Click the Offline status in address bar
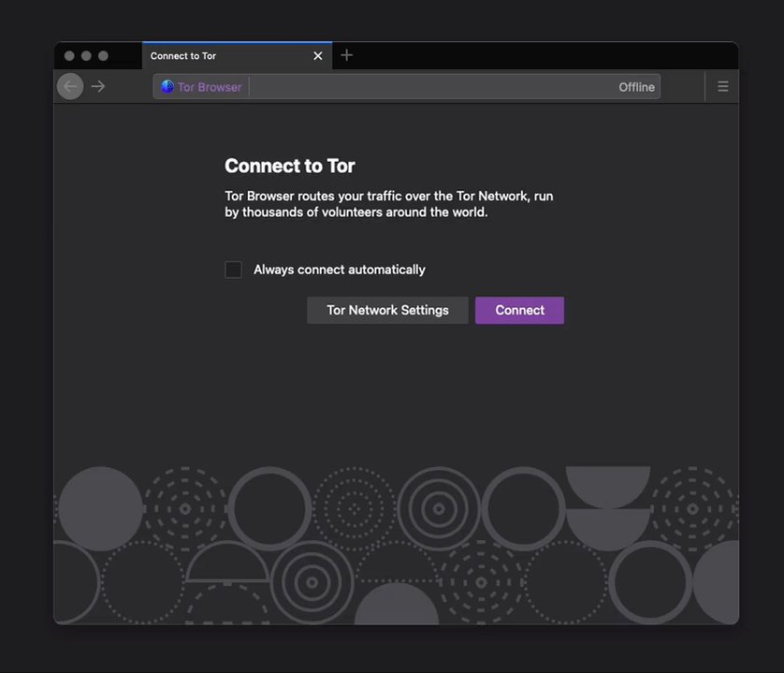This screenshot has width=784, height=673. 636,87
